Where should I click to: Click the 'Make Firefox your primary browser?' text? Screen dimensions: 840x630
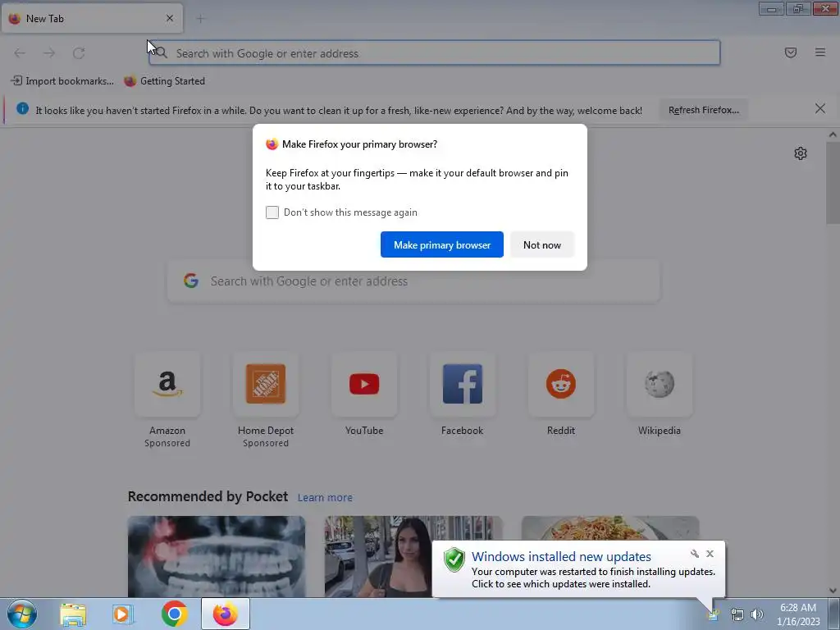[359, 144]
